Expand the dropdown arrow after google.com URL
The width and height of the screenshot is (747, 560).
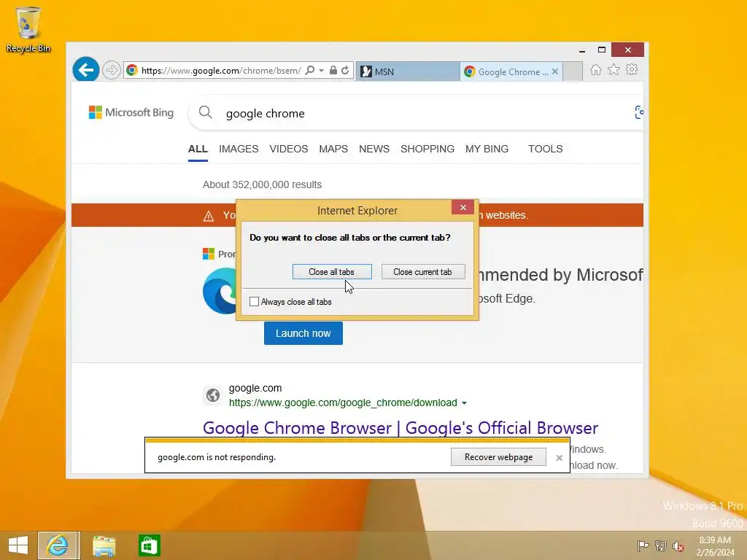pos(465,403)
